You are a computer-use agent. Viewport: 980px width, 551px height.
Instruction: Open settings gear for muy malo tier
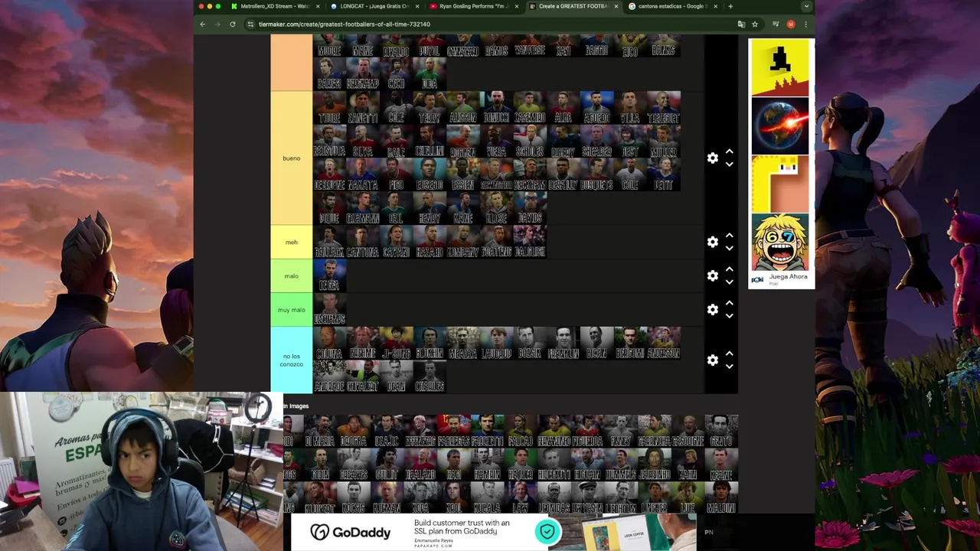pos(713,309)
